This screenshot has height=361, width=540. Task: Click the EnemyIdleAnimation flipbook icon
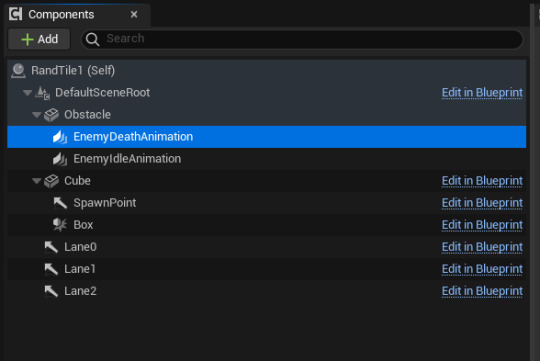pos(60,159)
